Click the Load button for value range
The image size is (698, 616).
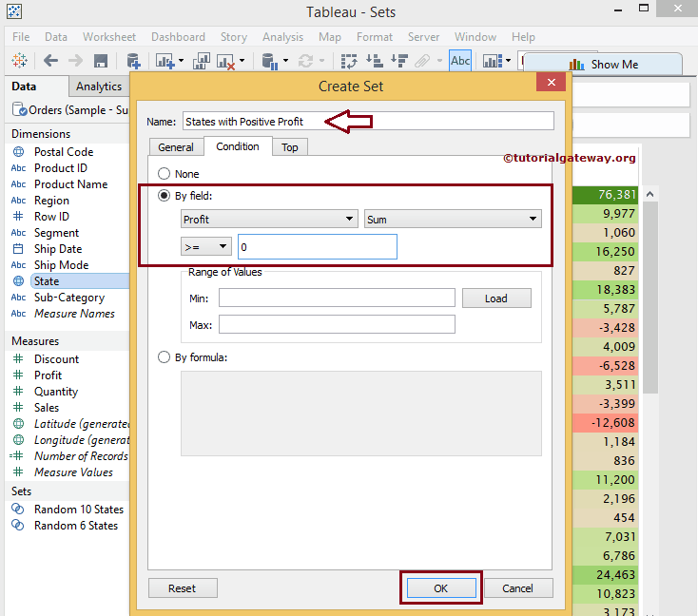pyautogui.click(x=496, y=298)
